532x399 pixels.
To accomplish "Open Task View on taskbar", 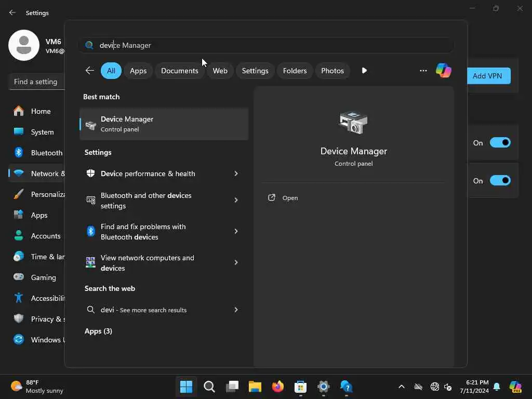I will pyautogui.click(x=232, y=387).
